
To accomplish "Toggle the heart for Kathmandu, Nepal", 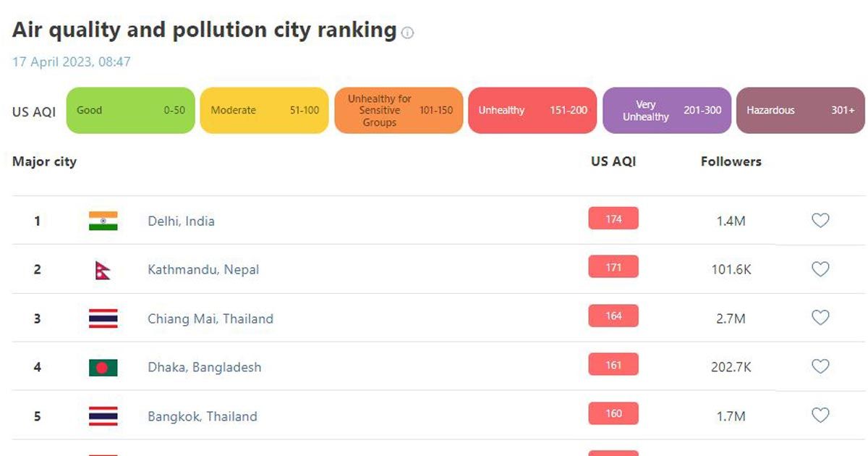I will [820, 269].
